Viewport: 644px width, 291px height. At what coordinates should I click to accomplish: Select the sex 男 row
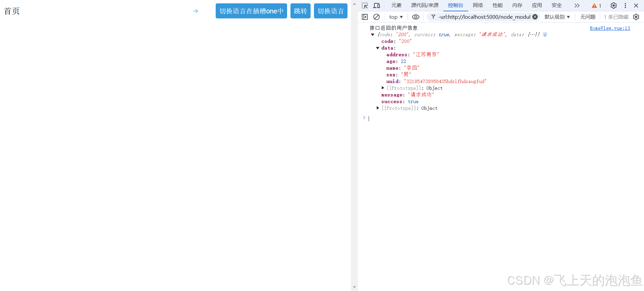point(399,75)
